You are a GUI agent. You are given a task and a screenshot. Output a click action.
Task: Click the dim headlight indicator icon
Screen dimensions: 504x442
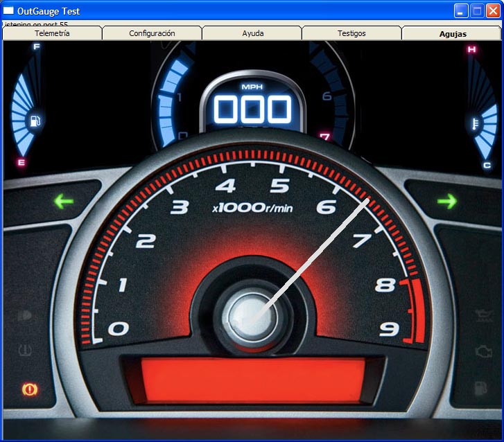(x=24, y=316)
